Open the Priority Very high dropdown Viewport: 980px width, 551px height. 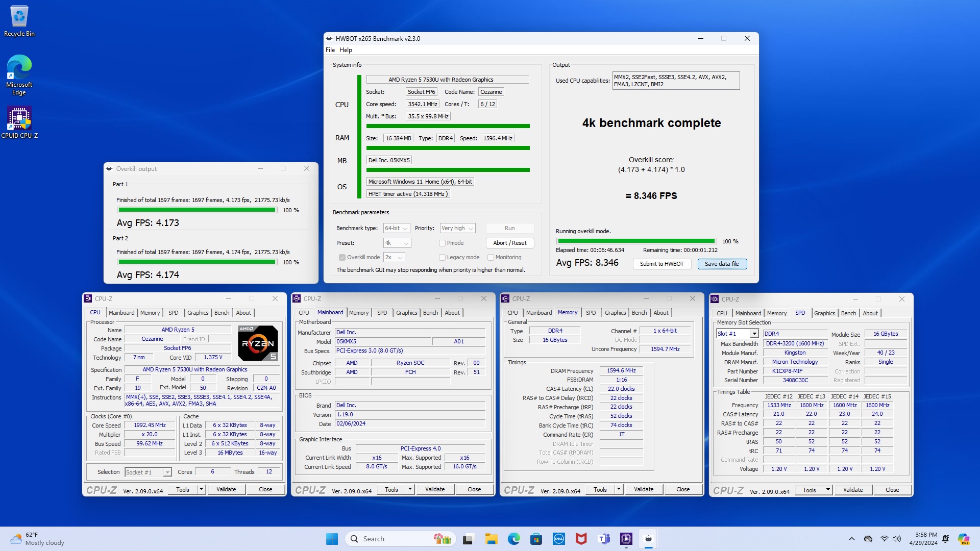pyautogui.click(x=457, y=228)
